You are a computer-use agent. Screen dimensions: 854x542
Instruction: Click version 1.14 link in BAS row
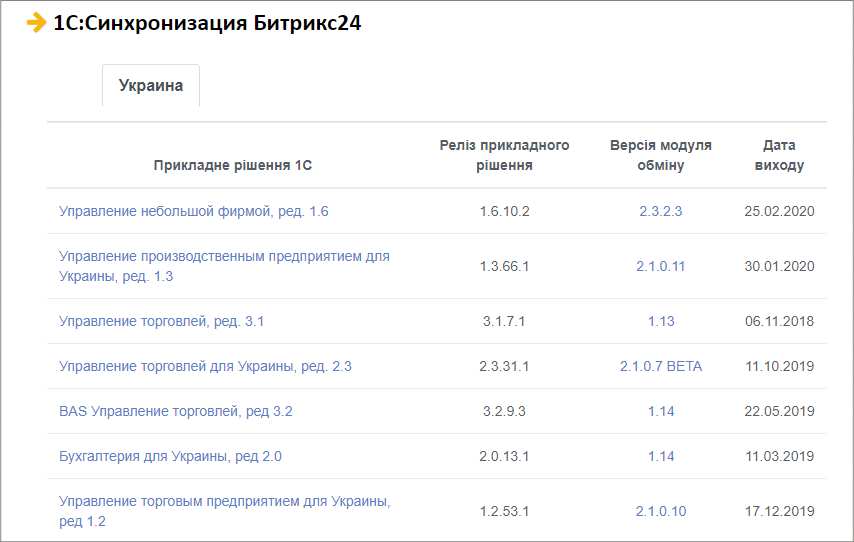coord(661,411)
